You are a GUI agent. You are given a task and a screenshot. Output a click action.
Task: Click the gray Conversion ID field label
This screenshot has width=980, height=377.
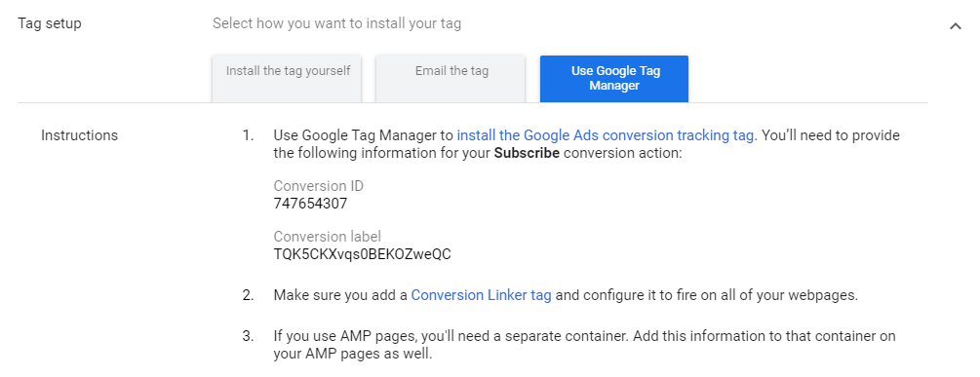(x=319, y=186)
